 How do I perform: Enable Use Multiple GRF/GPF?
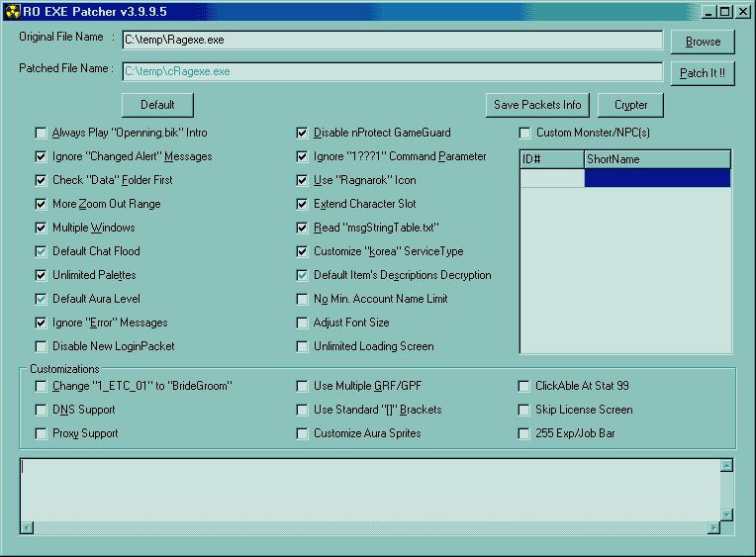pyautogui.click(x=303, y=386)
